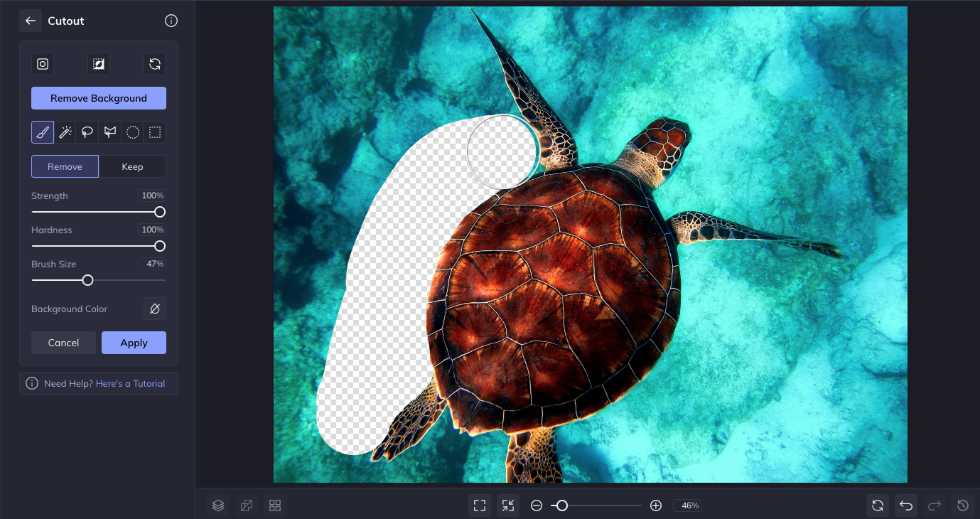Set brush mode to Remove
The height and width of the screenshot is (519, 980).
click(65, 166)
